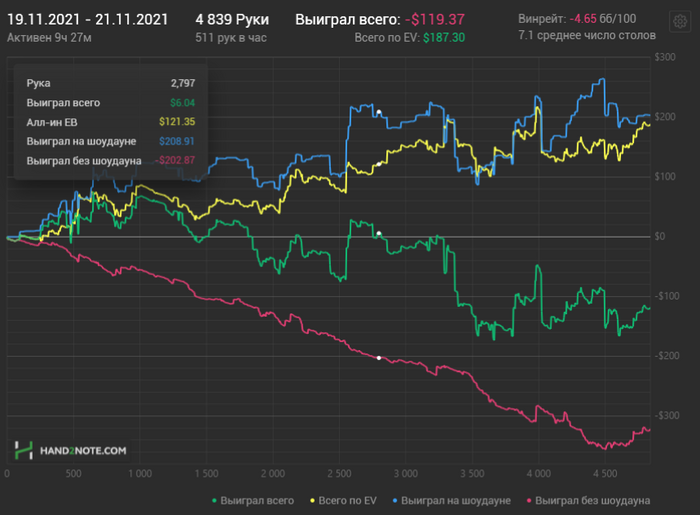Click '511 рук в час' text
The height and width of the screenshot is (515, 700).
coord(231,37)
